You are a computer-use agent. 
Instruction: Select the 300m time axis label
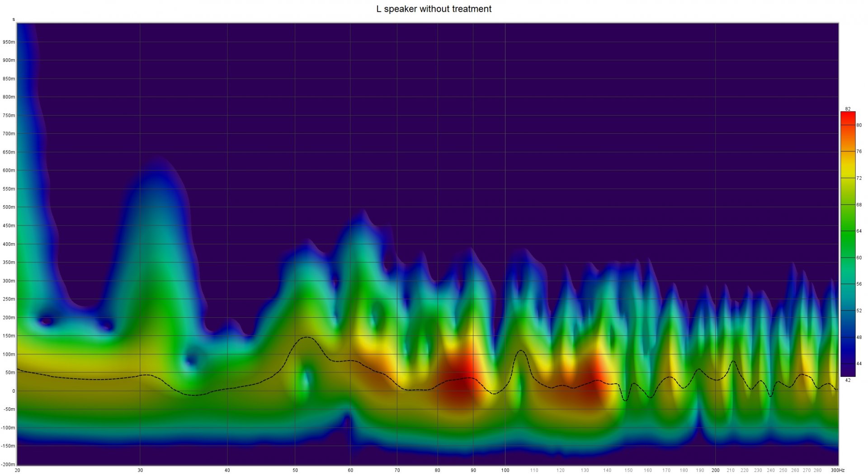tap(9, 281)
